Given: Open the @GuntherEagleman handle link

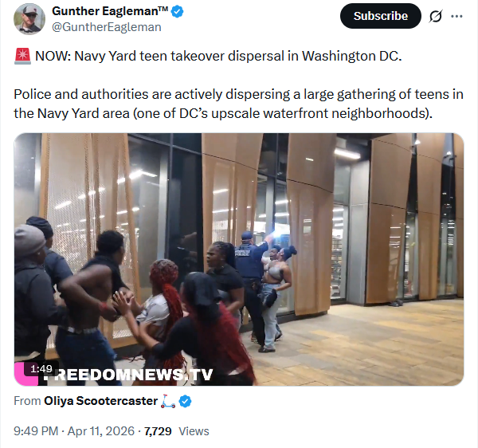Looking at the screenshot, I should click(107, 27).
